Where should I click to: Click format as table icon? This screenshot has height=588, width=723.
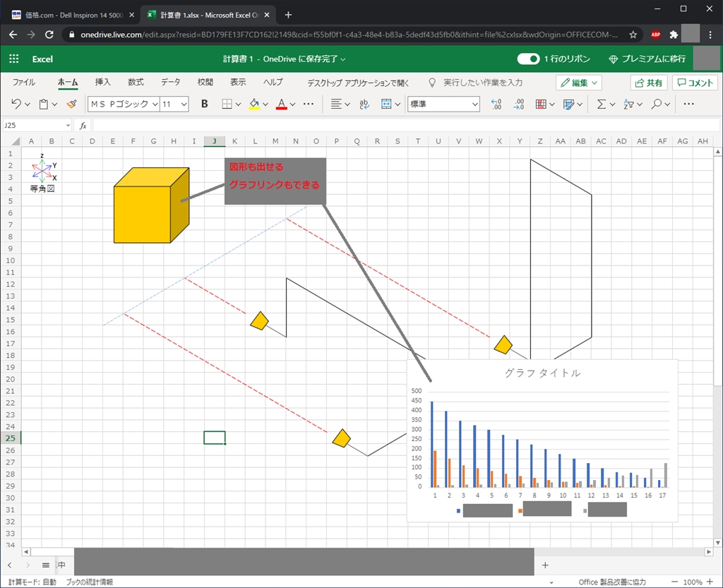(x=568, y=104)
